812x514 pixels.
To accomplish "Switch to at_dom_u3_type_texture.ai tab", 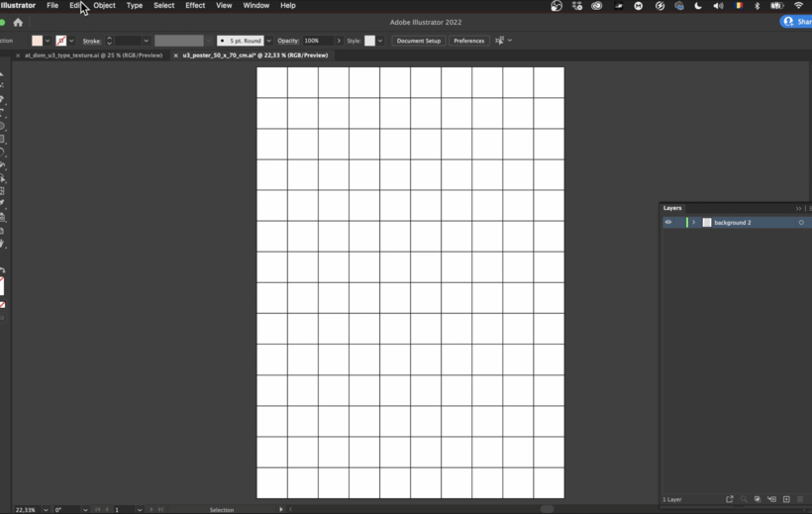I will click(x=93, y=55).
